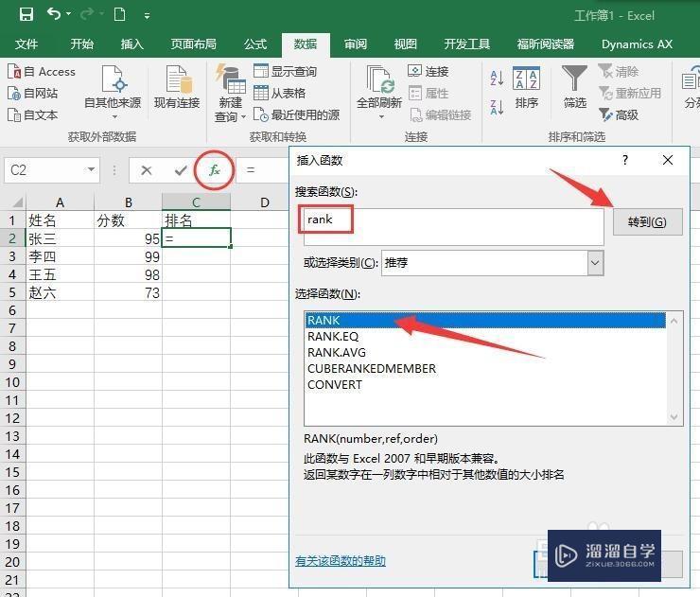Click the ? help button in dialog

click(625, 160)
